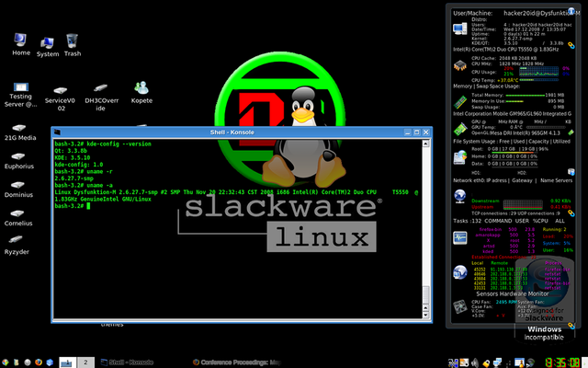The height and width of the screenshot is (368, 588).
Task: Launch Firefox from the panel
Action: tap(39, 362)
